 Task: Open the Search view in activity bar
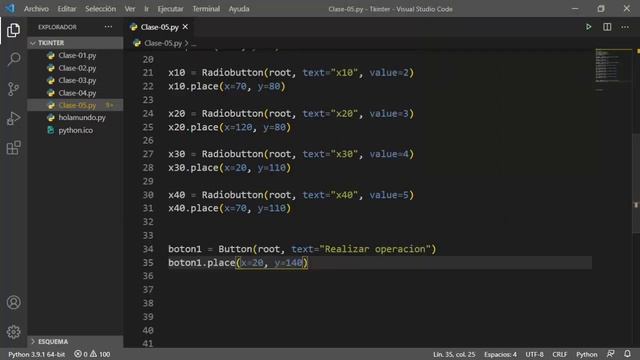[13, 59]
